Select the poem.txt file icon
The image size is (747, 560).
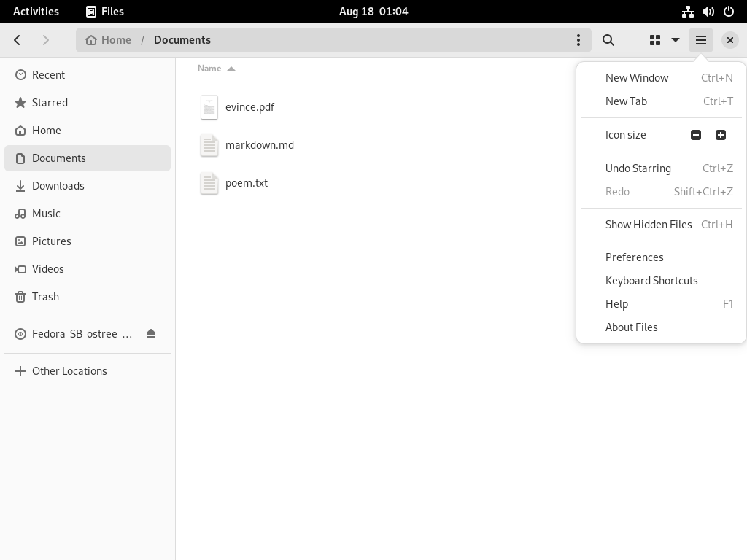click(209, 183)
